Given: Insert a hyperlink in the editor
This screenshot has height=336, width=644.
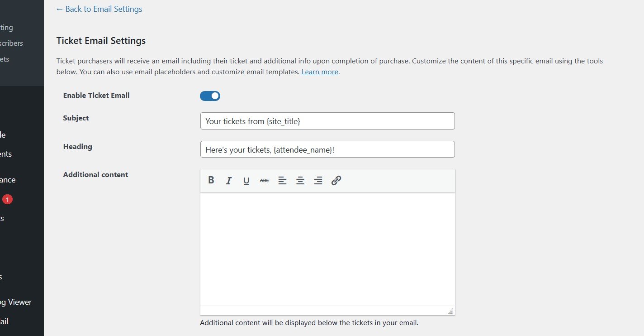Looking at the screenshot, I should tap(336, 180).
